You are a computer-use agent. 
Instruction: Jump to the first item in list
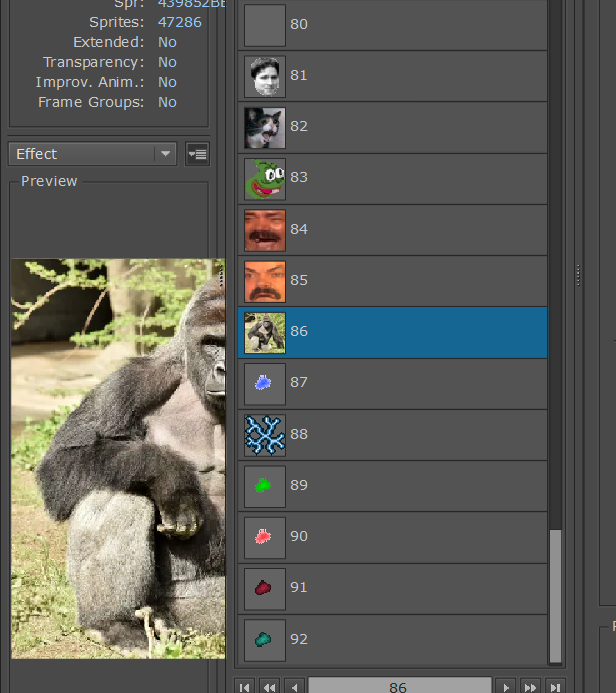[x=243, y=687]
